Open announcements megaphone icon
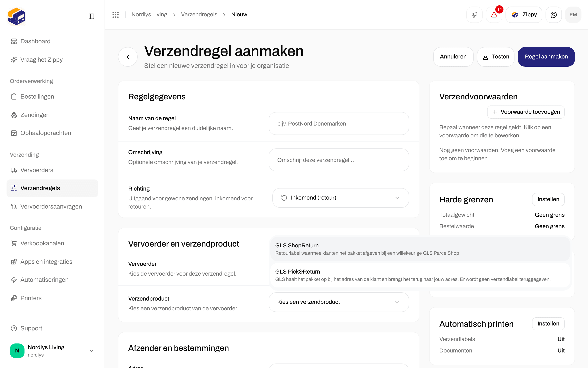 pyautogui.click(x=474, y=15)
